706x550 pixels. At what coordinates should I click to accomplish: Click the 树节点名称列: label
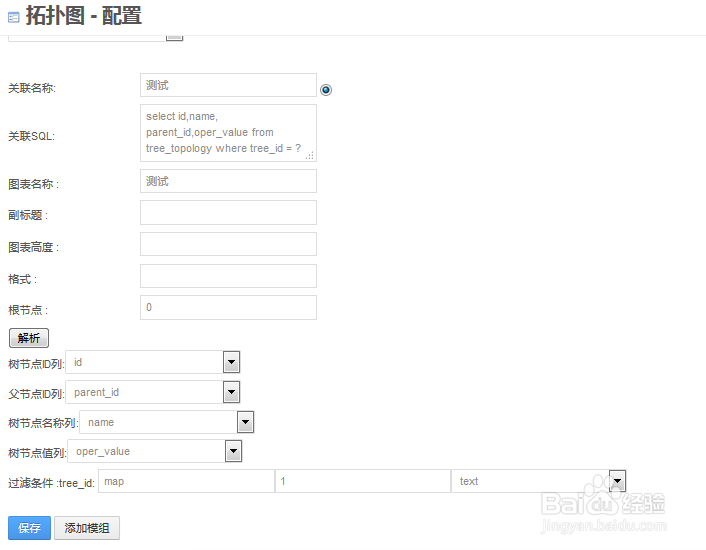pos(43,424)
